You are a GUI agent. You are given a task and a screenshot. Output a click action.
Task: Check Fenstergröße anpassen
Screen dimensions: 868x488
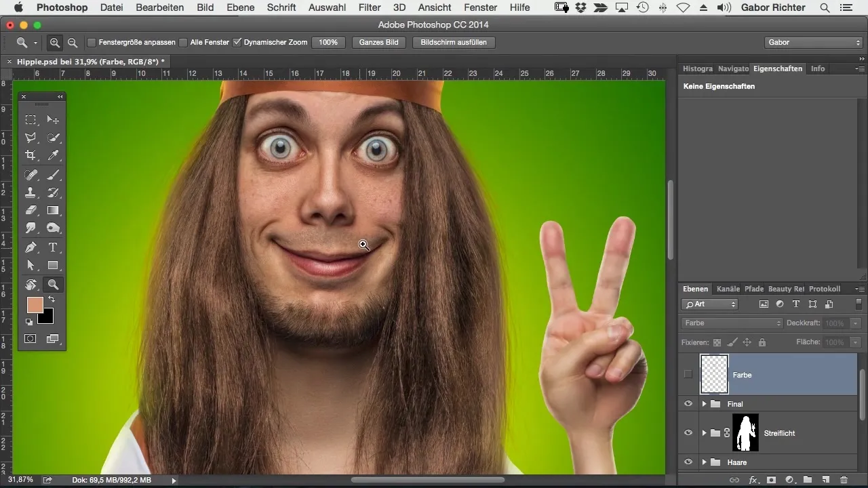point(92,42)
